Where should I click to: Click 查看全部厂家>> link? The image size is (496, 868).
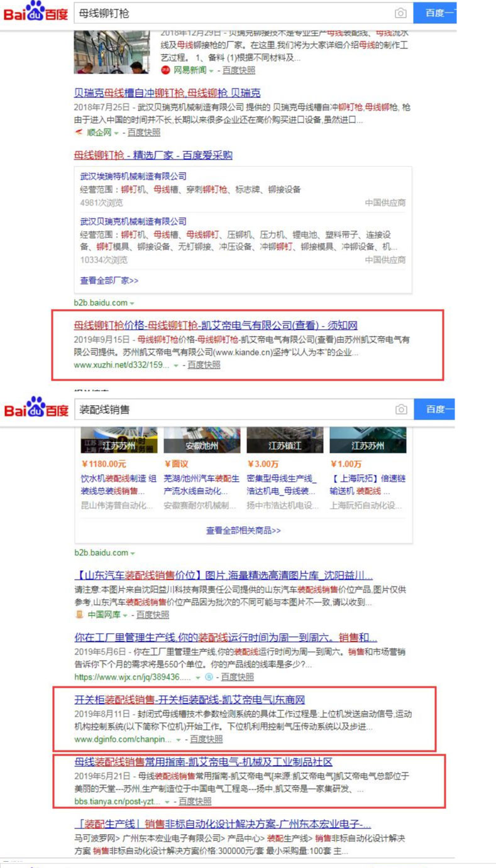point(109,280)
